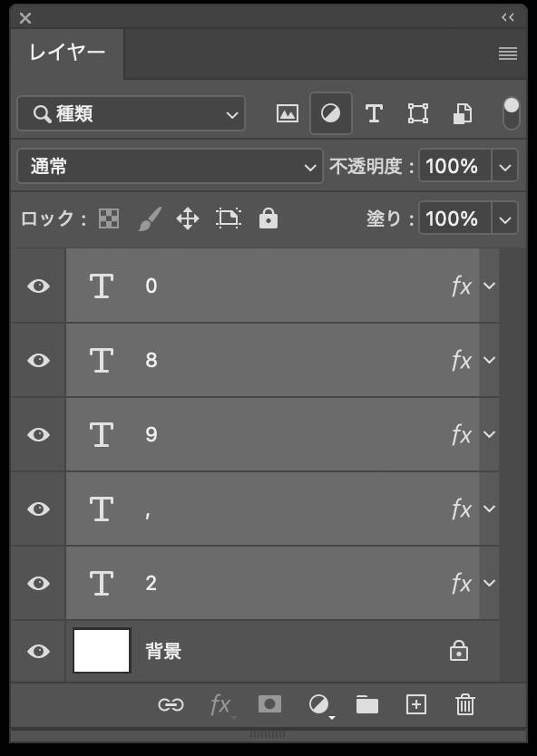The height and width of the screenshot is (756, 537).
Task: Create a new layer
Action: pos(415,704)
